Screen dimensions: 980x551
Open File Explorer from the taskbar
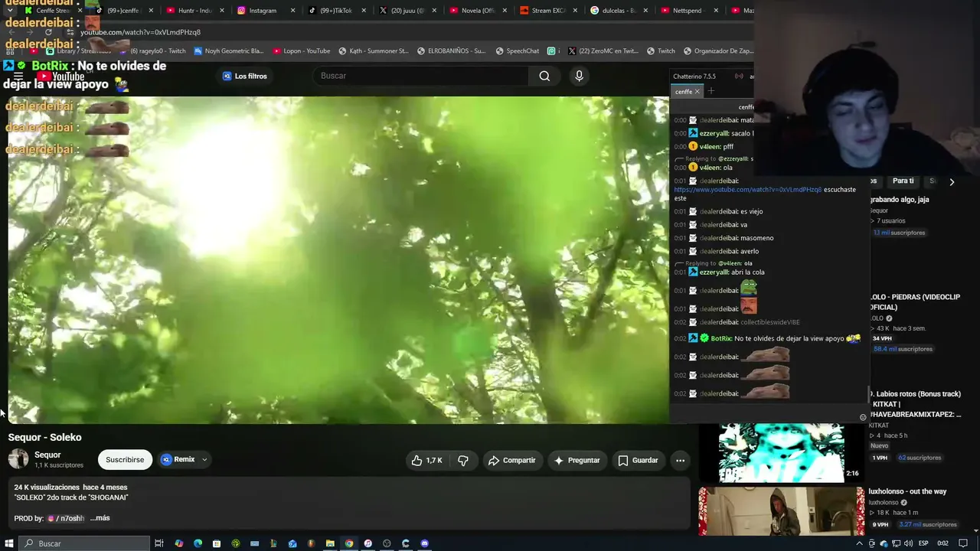pos(330,543)
